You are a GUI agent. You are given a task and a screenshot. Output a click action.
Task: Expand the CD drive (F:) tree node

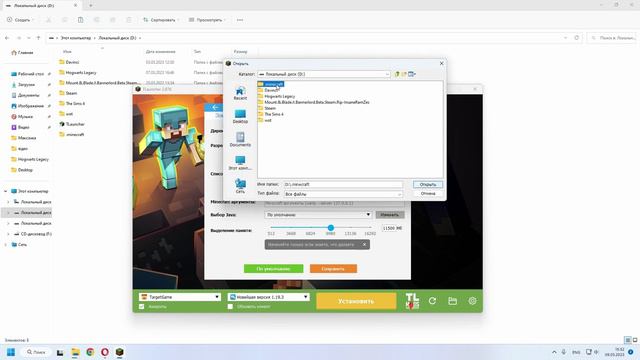[x=8, y=234]
